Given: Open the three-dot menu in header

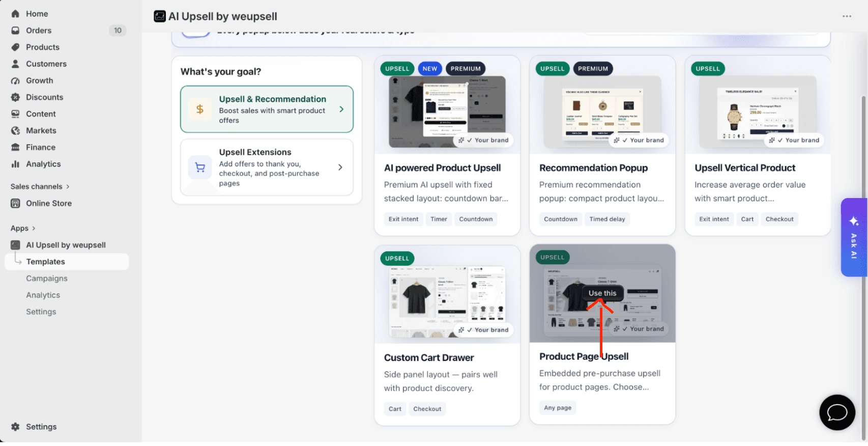Looking at the screenshot, I should pyautogui.click(x=847, y=16).
